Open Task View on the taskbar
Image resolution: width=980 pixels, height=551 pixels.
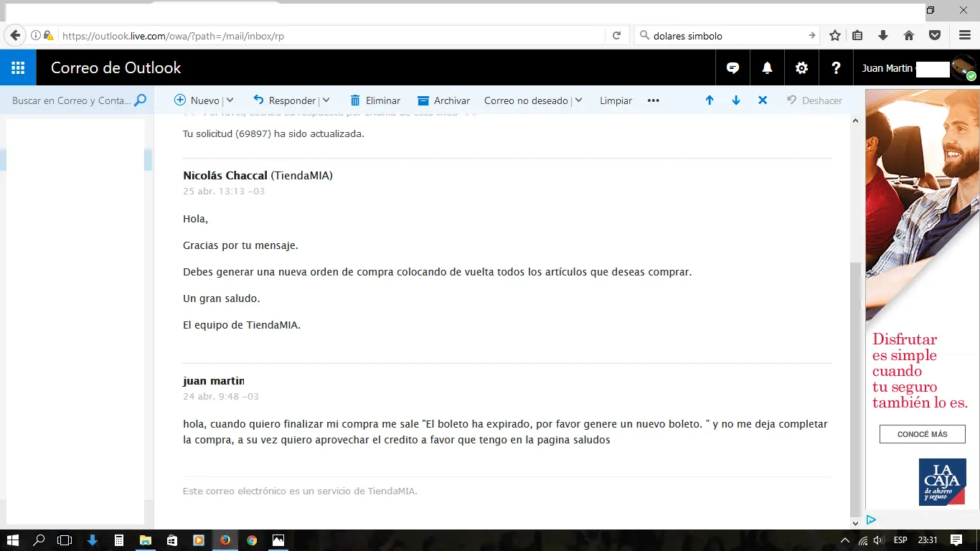coord(65,540)
